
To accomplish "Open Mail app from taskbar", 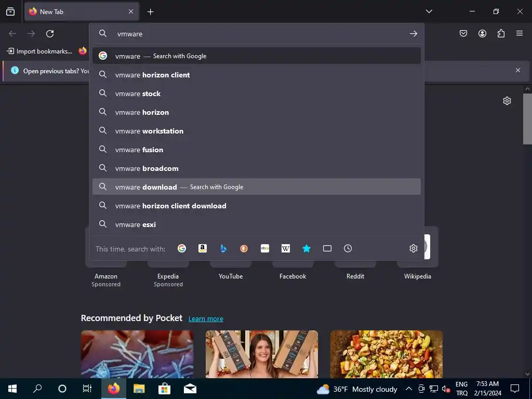I will [x=190, y=389].
